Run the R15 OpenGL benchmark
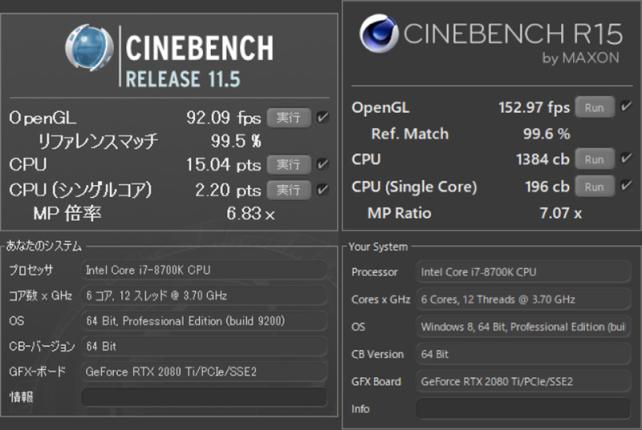Image resolution: width=642 pixels, height=430 pixels. coord(593,107)
